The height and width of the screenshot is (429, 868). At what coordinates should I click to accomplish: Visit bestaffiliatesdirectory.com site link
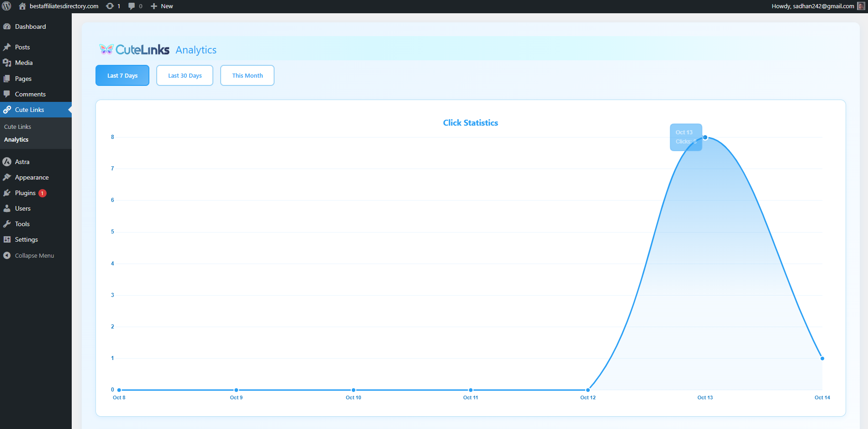coord(64,6)
